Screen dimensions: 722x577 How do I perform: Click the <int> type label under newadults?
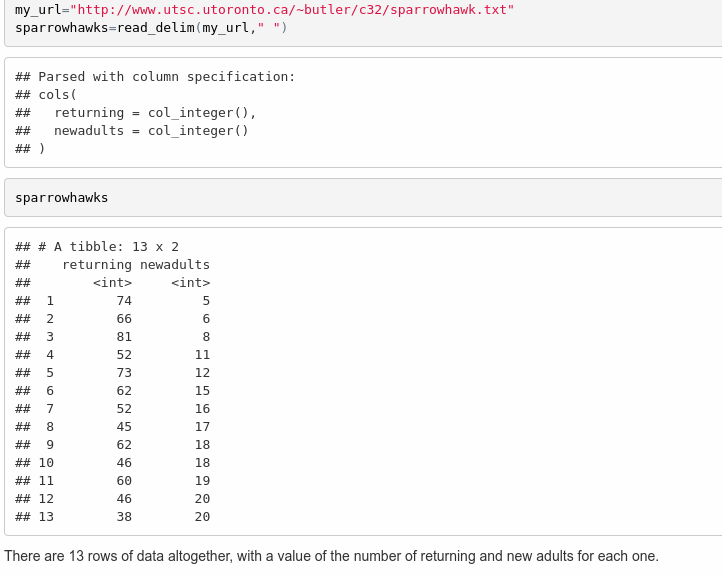(190, 283)
